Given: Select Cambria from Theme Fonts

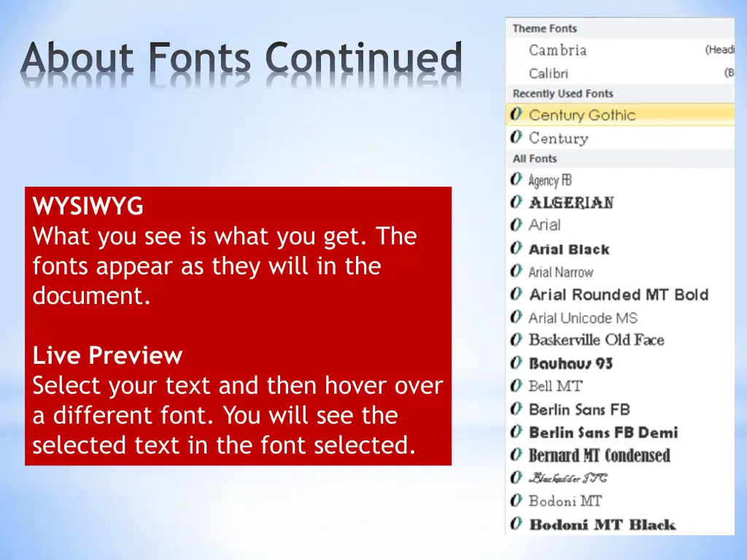Looking at the screenshot, I should click(x=620, y=50).
